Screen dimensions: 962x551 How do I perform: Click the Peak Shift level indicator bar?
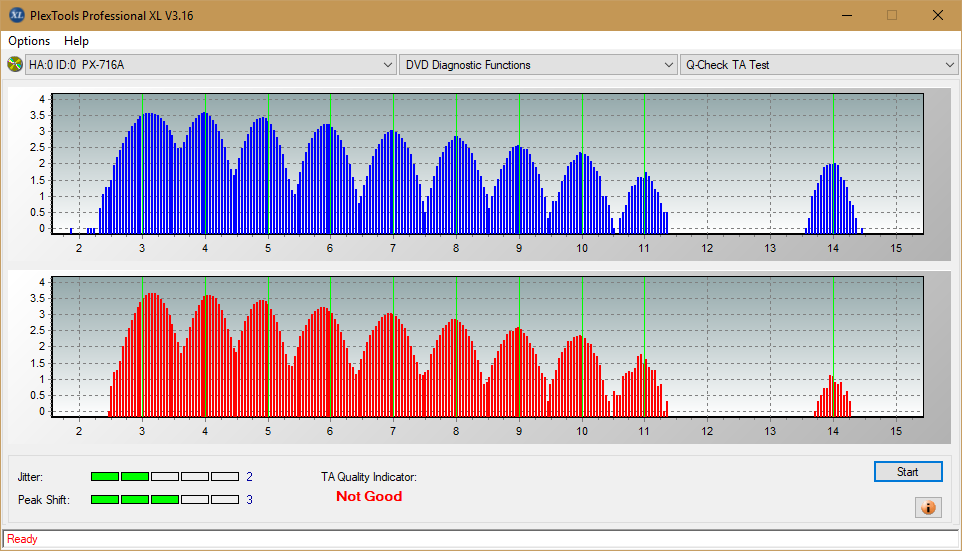pos(164,499)
